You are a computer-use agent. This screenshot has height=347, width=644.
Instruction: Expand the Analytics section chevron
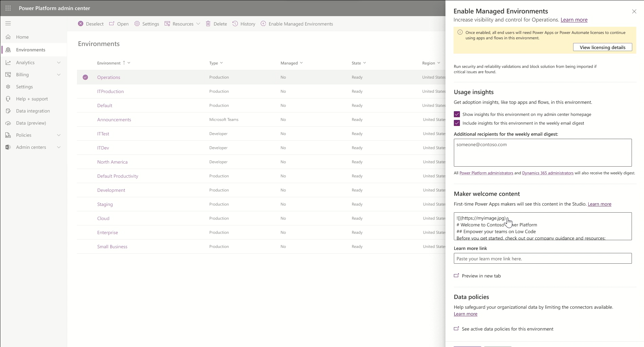coord(59,62)
